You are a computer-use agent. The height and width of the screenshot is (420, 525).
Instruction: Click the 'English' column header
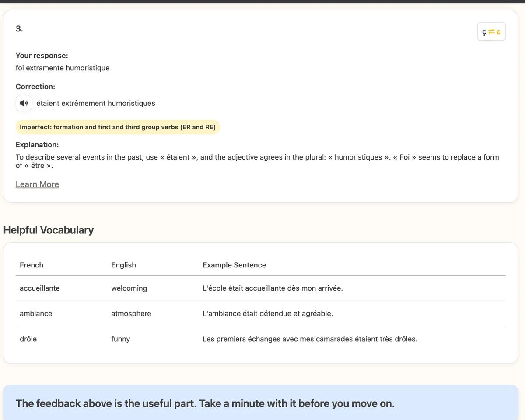tap(124, 265)
